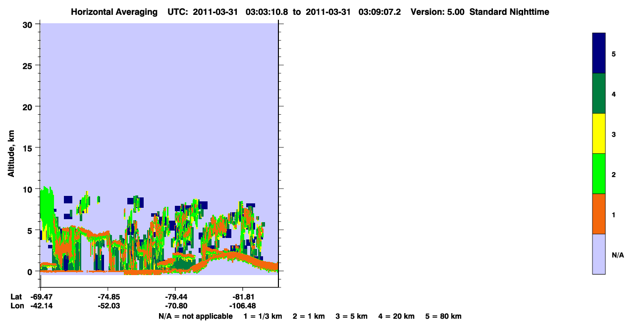Click the dark green colorbar segment labeled 4
The image size is (644, 330).
point(599,94)
